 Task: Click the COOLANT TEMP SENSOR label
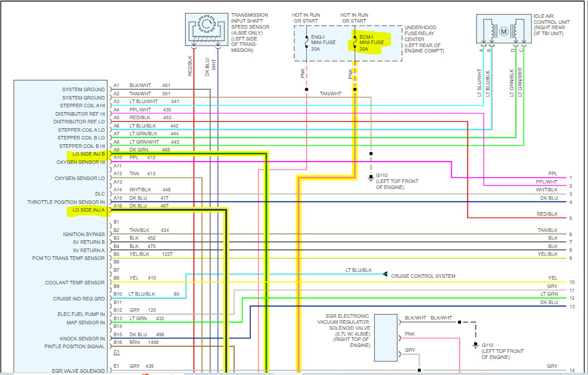75,283
